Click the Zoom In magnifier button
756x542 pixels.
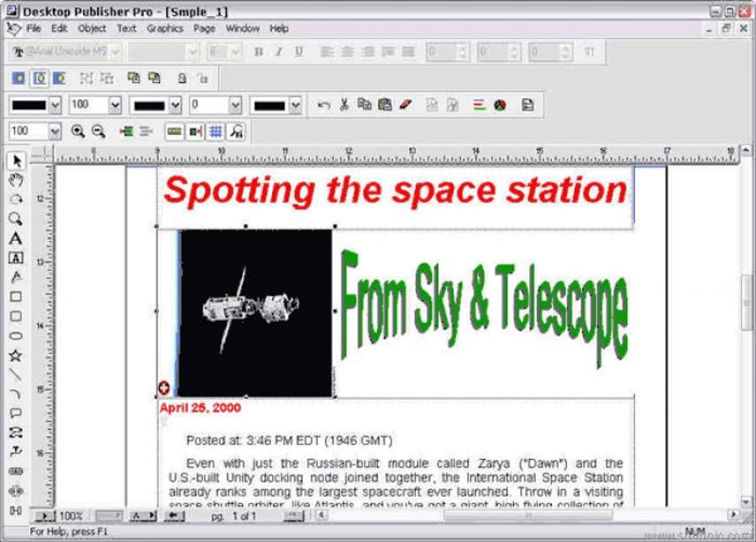(79, 131)
